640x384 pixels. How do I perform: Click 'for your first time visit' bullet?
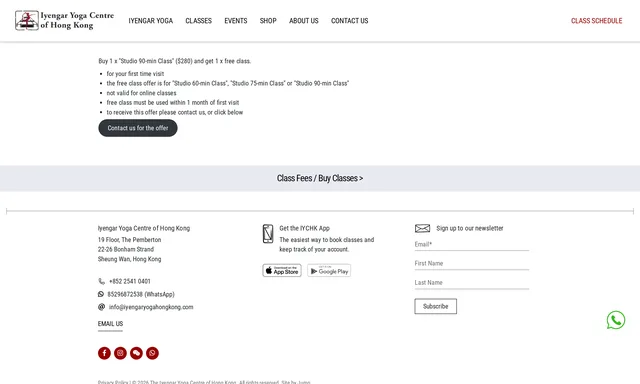point(135,74)
